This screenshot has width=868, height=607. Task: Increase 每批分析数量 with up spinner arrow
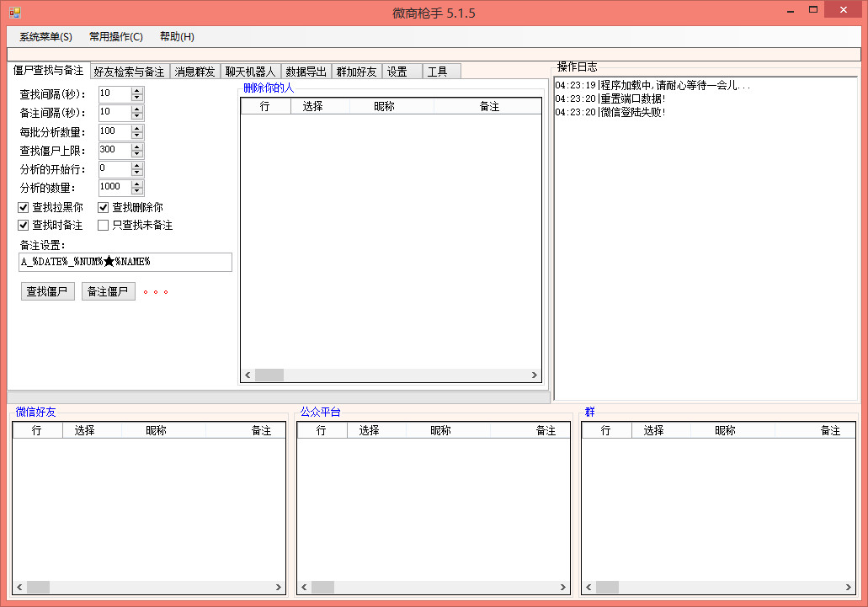[137, 128]
